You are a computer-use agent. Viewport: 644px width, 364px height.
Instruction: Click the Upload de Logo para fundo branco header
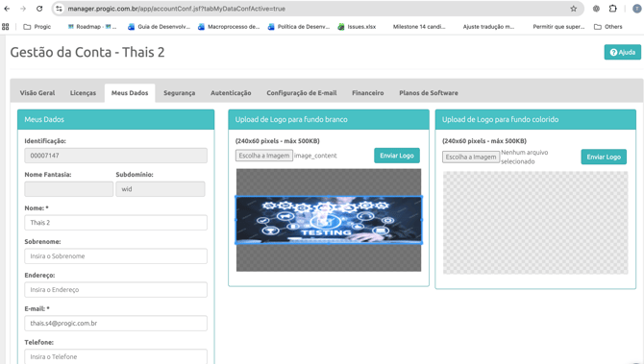(329, 119)
